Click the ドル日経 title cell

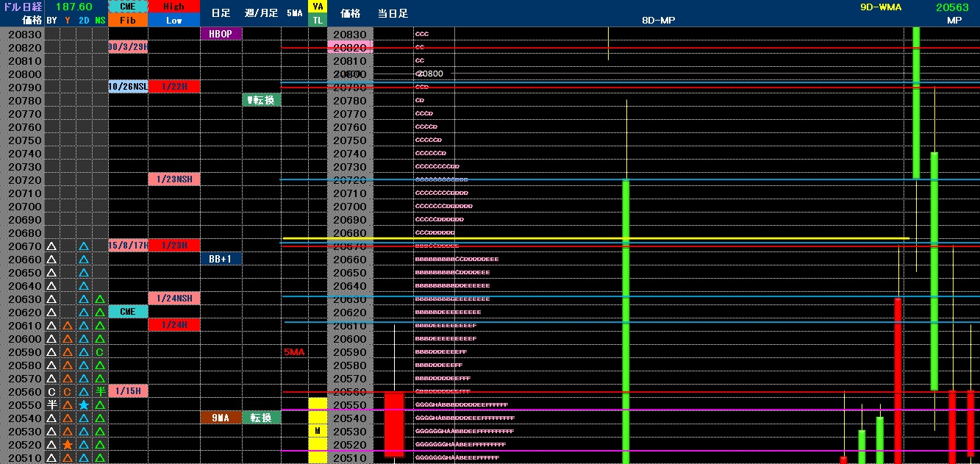coord(22,6)
